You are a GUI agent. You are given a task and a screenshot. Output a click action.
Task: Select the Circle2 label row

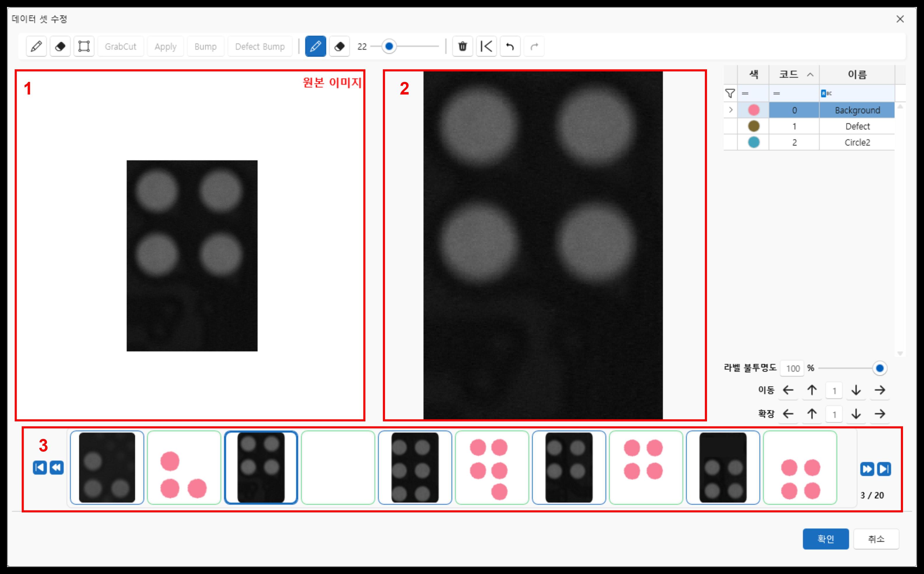pos(857,142)
